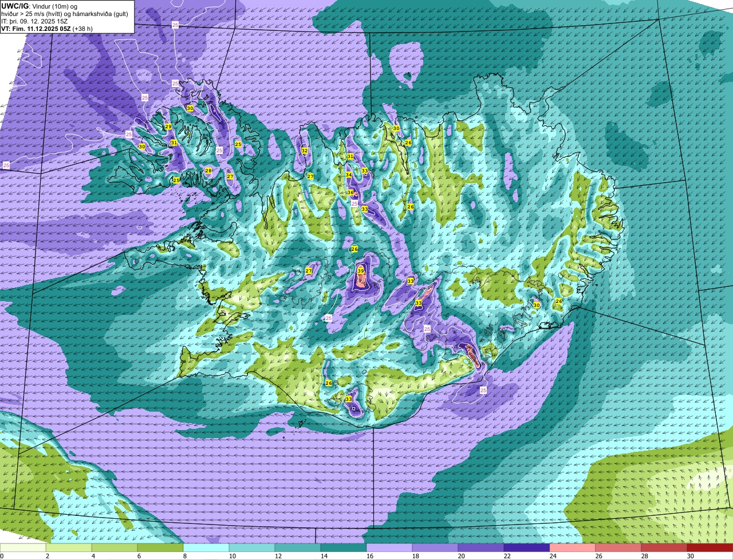This screenshot has width=733, height=560.
Task: Pick the teal swatch between 12 and 14
Action: [298, 548]
